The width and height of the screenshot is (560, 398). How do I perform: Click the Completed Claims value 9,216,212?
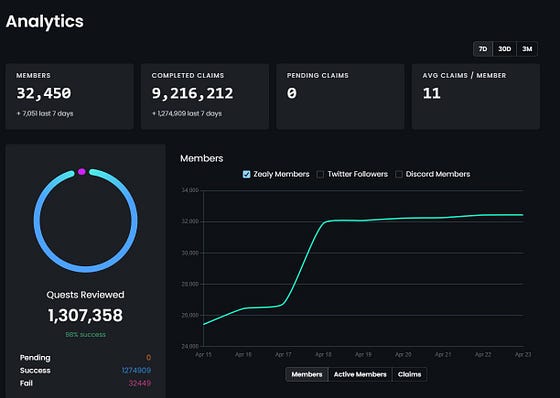tap(192, 93)
